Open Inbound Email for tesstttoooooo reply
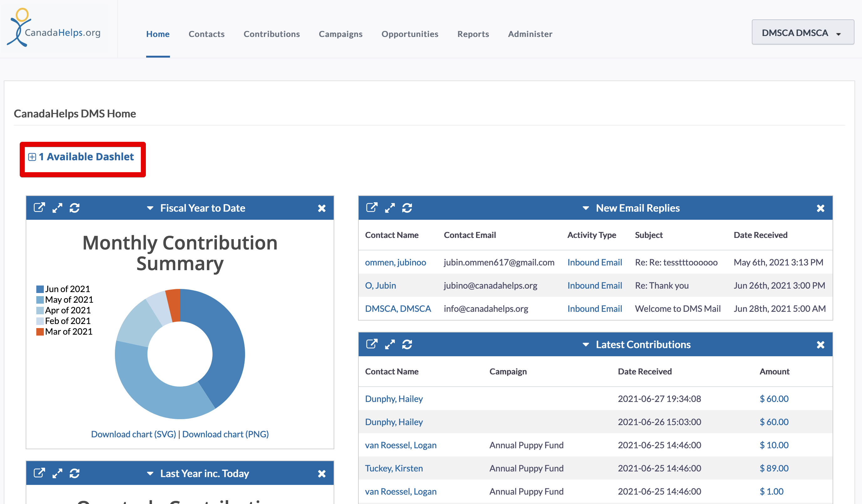862x504 pixels. point(594,262)
